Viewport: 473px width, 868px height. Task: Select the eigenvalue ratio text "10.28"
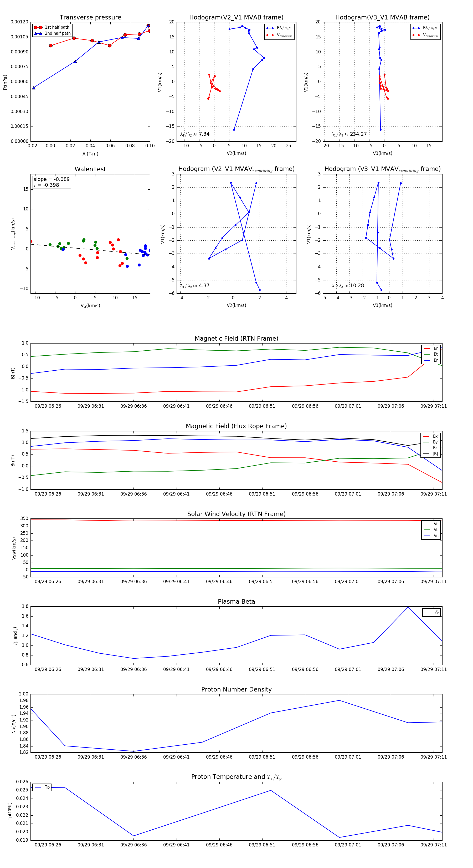tap(357, 286)
